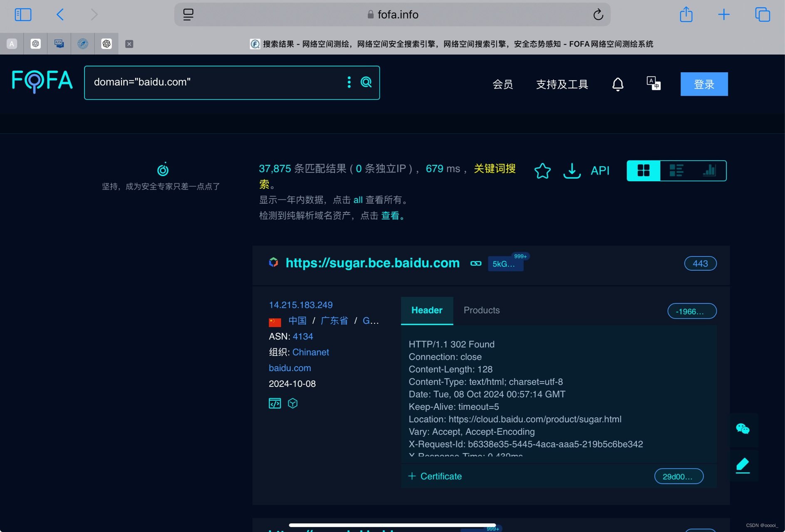The height and width of the screenshot is (532, 785).
Task: Open the three-dot search options menu
Action: (x=349, y=82)
